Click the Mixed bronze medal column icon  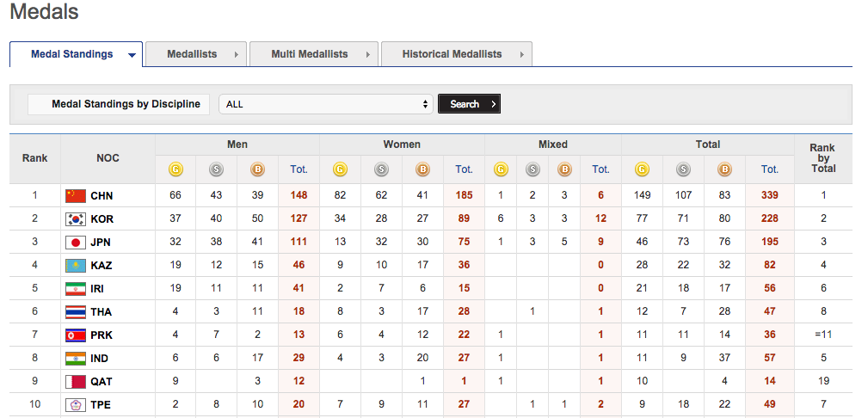tap(564, 169)
